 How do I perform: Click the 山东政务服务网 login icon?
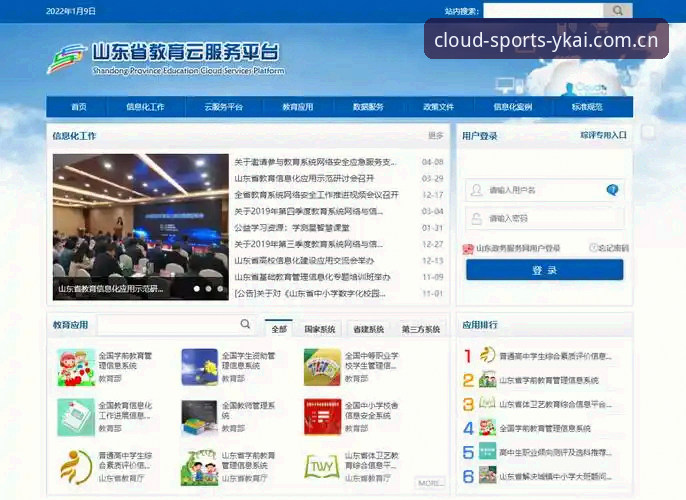click(468, 249)
